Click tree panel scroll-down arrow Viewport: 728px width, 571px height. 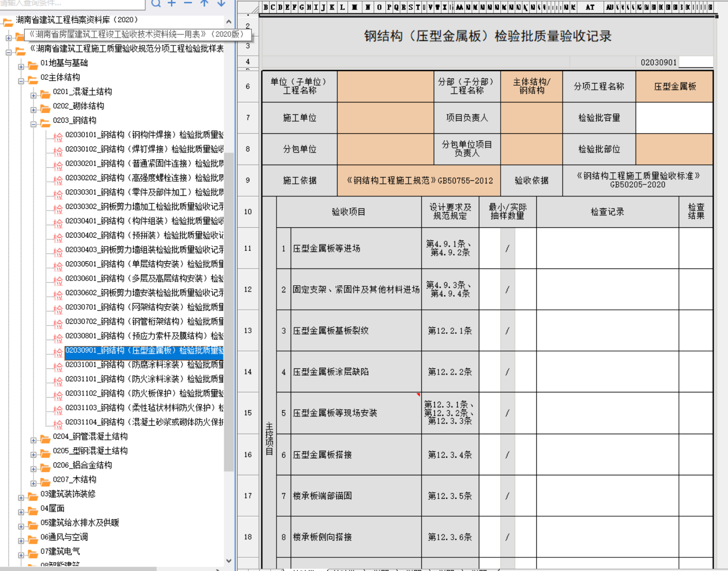pyautogui.click(x=229, y=561)
